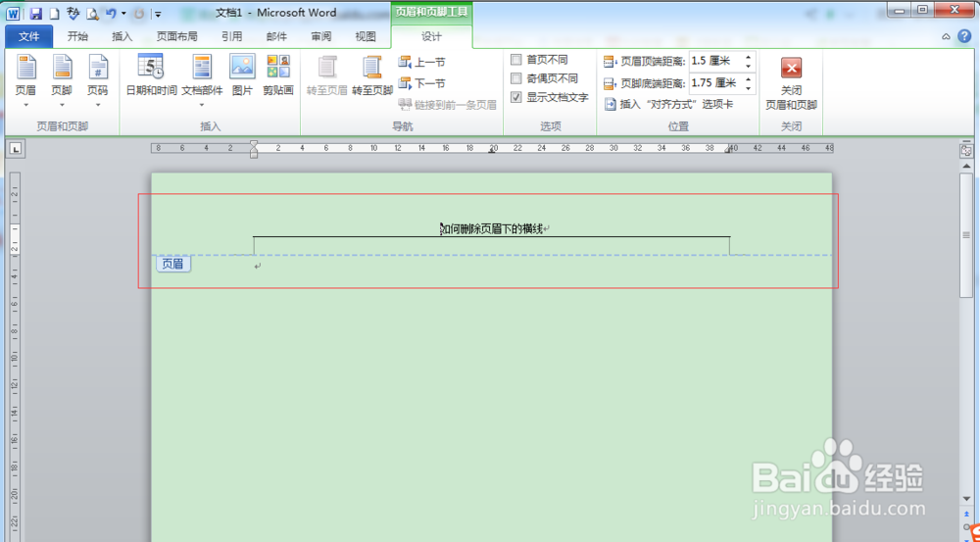The image size is (980, 542).
Task: Switch to the 邮件 tab
Action: point(276,37)
